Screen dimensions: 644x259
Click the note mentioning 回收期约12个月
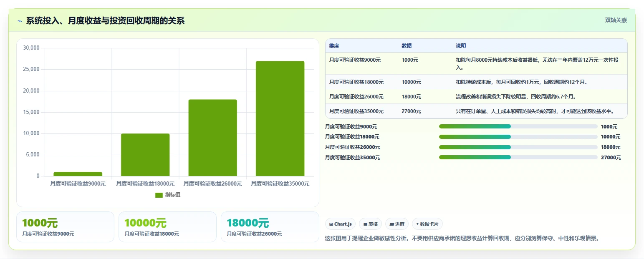click(x=522, y=82)
